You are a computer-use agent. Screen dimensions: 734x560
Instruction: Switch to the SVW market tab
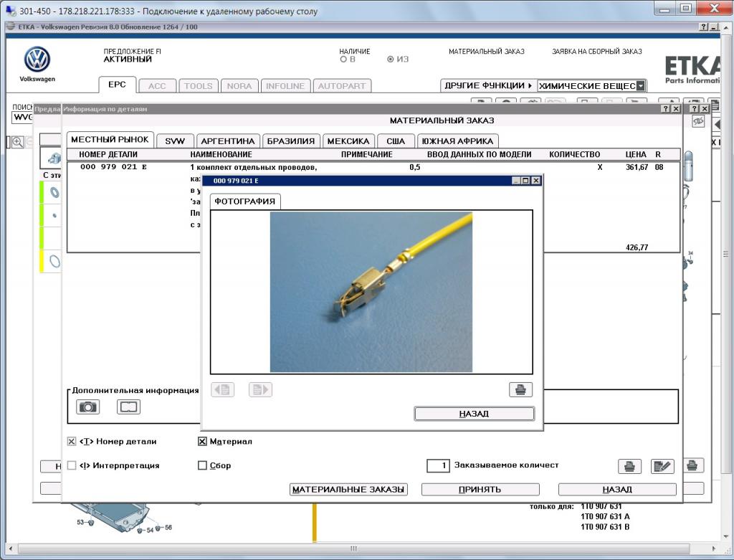pos(175,141)
